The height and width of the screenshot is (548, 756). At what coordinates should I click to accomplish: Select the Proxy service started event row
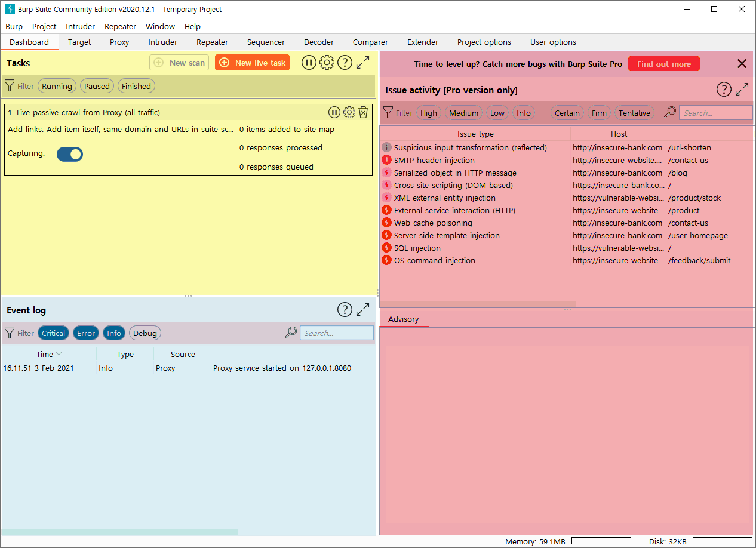coord(188,368)
